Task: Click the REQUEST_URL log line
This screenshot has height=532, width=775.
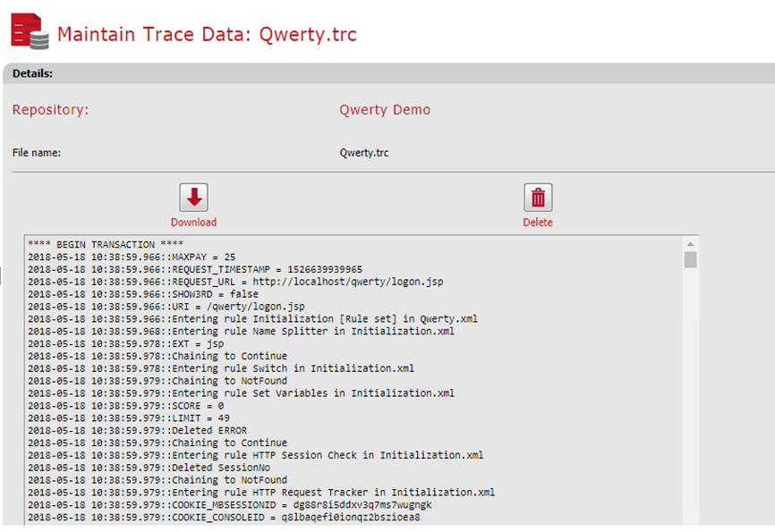Action: pos(234,282)
